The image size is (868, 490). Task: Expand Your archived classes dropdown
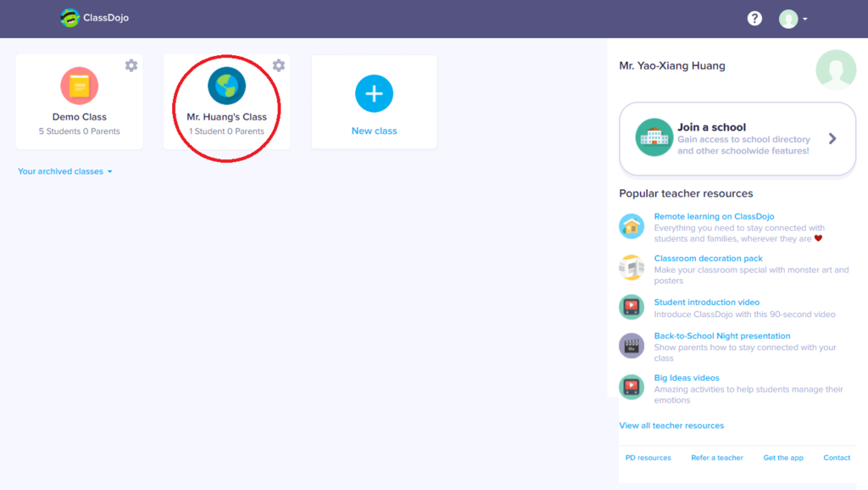click(64, 171)
